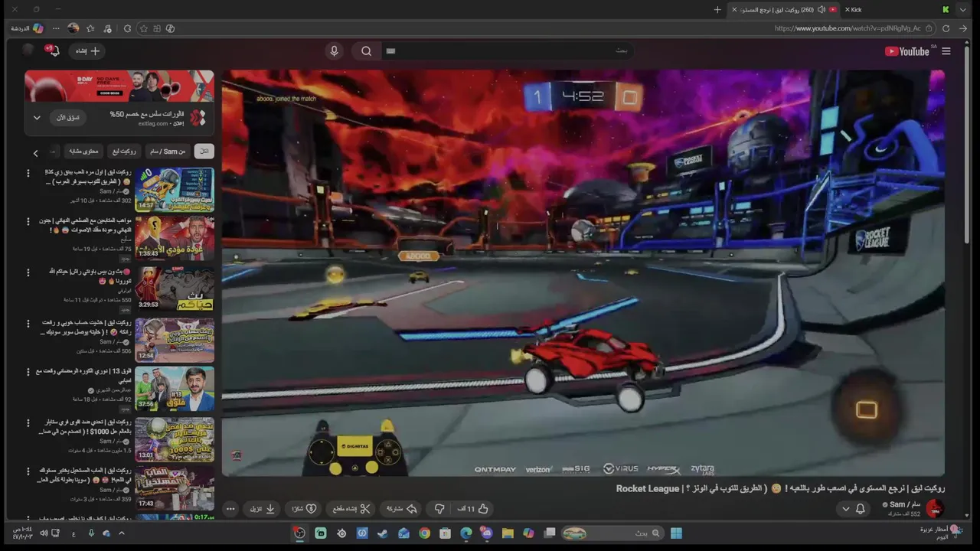This screenshot has width=980, height=551.
Task: Create a clip (إنشاء مقطع)
Action: pyautogui.click(x=352, y=509)
